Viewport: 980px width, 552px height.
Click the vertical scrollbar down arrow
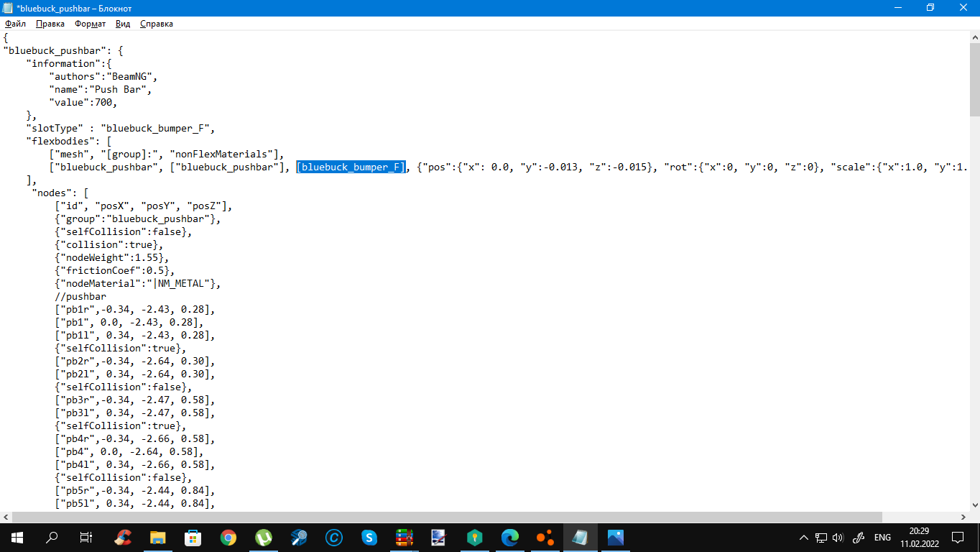[974, 505]
